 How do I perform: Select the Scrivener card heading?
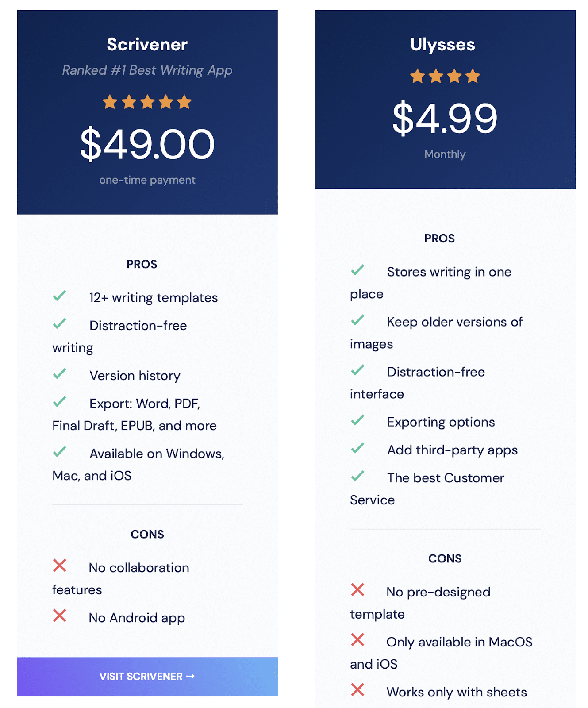coord(147,44)
